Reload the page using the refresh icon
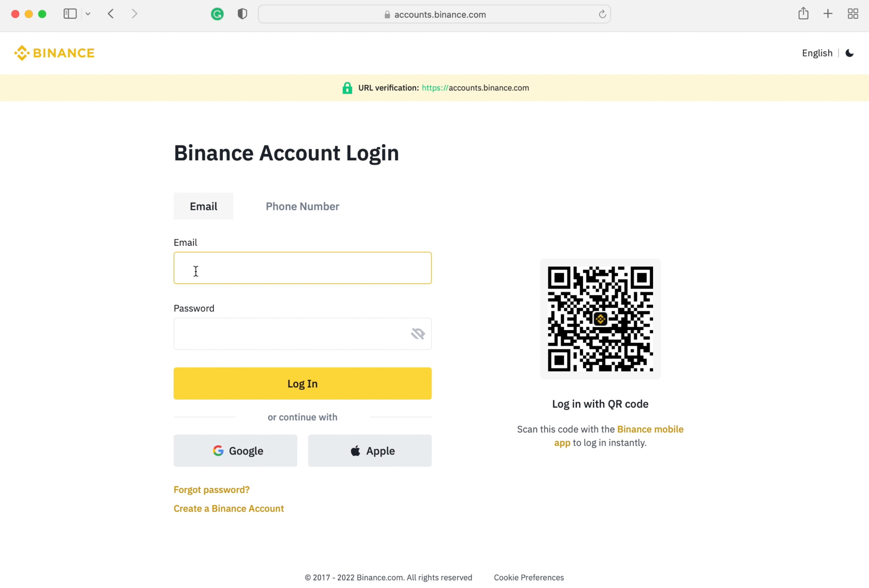This screenshot has height=588, width=869. 602,14
